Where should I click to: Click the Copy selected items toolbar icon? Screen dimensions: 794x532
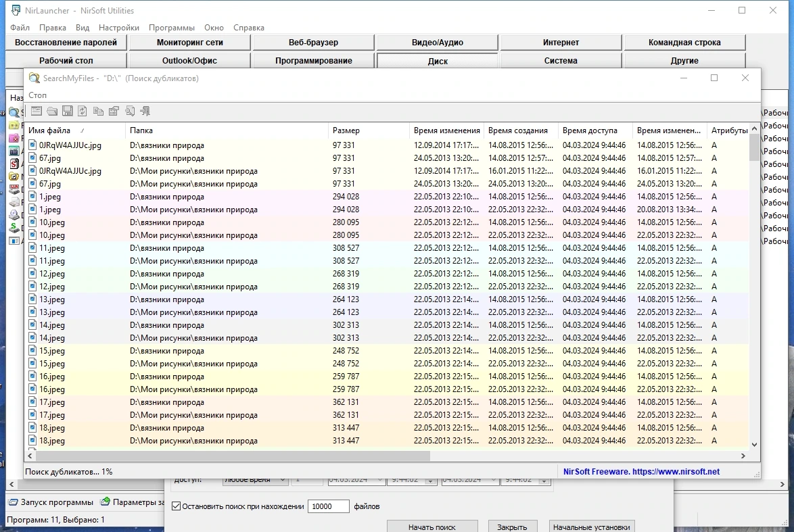click(98, 111)
